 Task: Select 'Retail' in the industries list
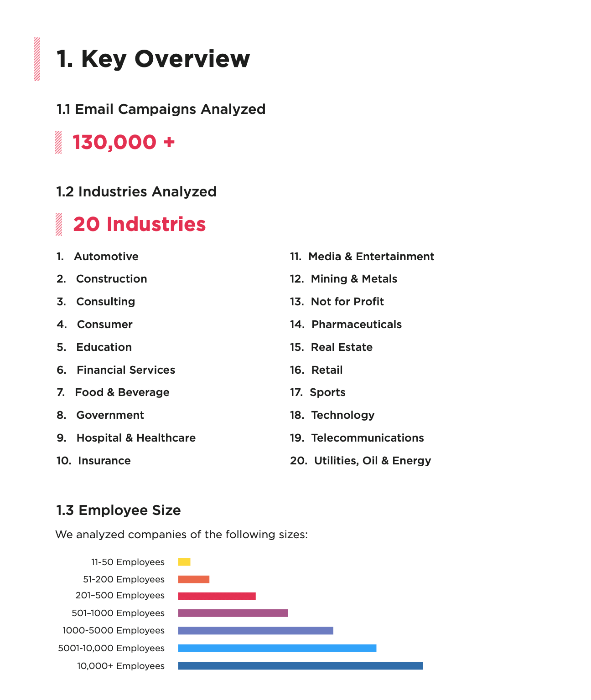coord(327,370)
